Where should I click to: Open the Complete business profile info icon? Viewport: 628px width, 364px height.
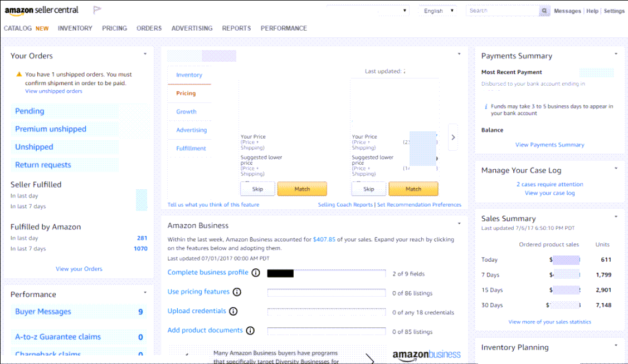[256, 273]
